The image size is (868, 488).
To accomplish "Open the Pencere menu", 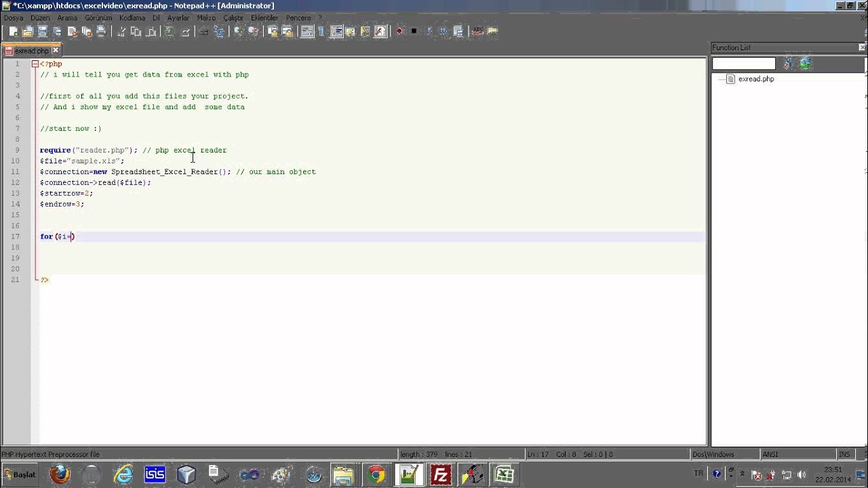I will click(298, 18).
